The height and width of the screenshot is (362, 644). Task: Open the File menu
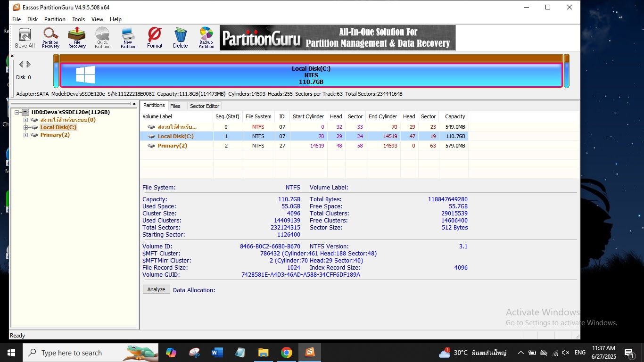17,19
